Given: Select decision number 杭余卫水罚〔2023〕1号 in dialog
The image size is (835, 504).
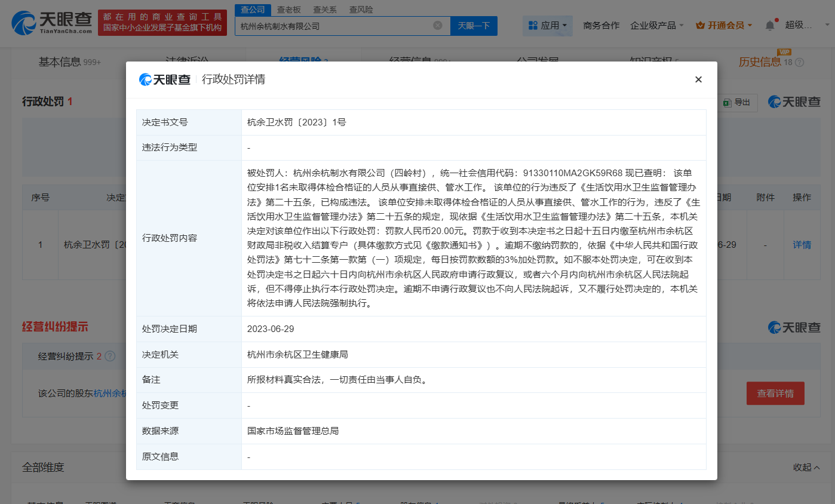Looking at the screenshot, I should (297, 122).
